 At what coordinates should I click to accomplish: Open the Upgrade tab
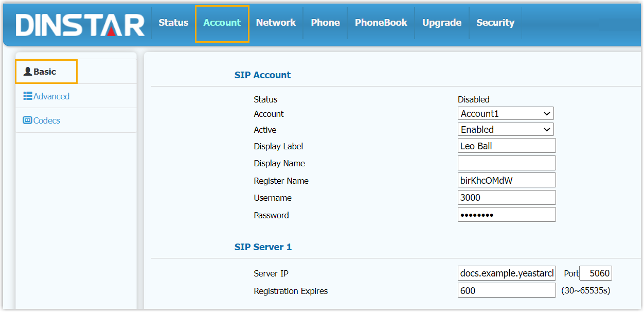(x=441, y=23)
